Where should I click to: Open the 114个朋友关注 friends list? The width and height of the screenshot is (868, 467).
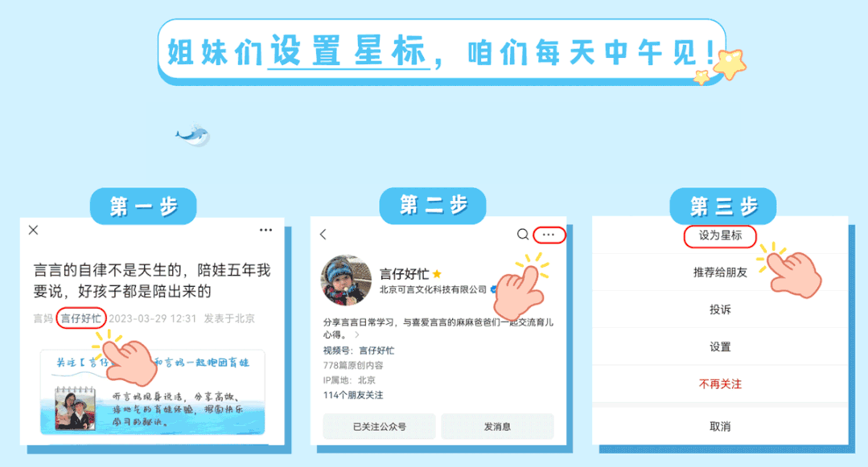[x=353, y=395]
